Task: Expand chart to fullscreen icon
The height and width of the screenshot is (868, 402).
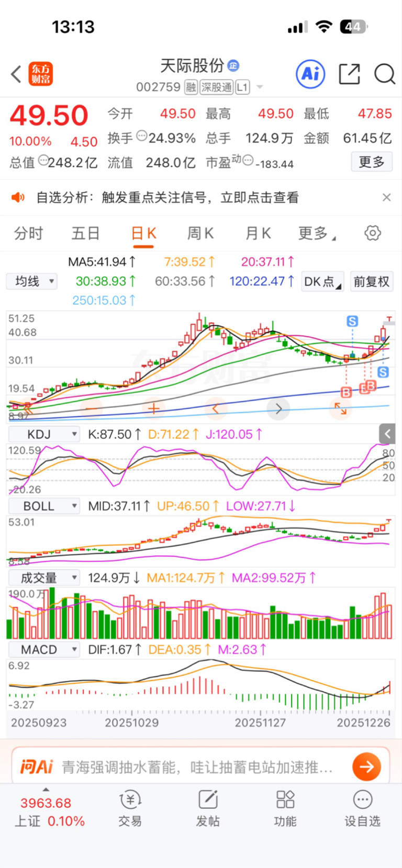Action: (341, 408)
